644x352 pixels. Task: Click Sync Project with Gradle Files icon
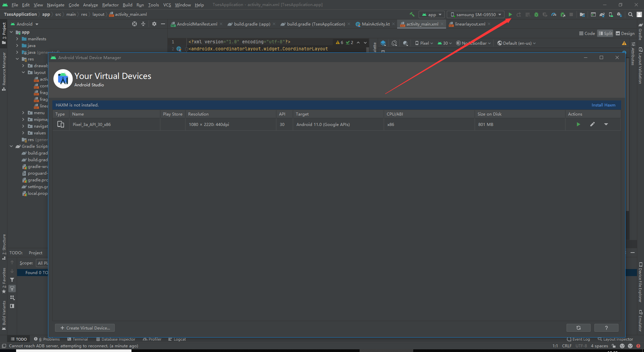pyautogui.click(x=602, y=14)
